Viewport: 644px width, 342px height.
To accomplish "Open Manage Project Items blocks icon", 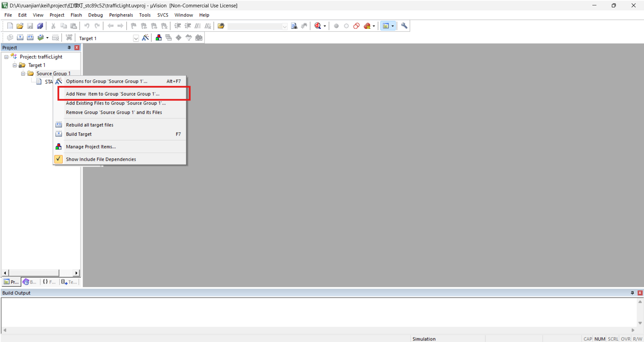I will [159, 38].
